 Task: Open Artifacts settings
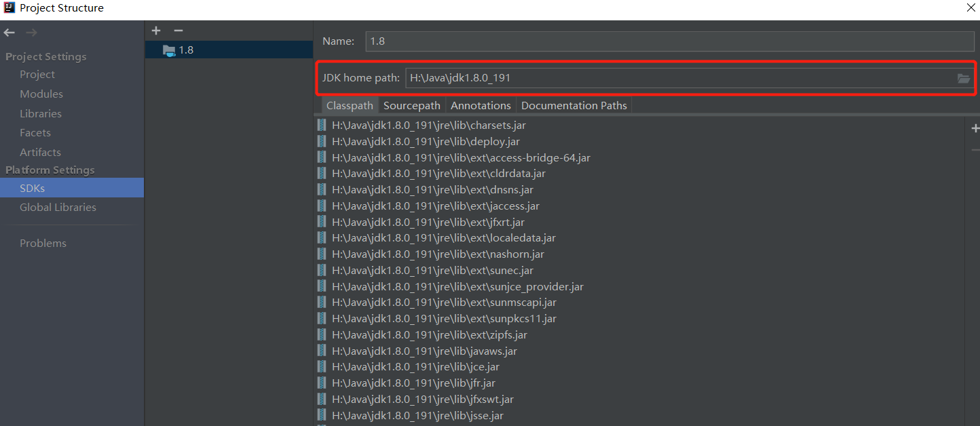pyautogui.click(x=40, y=153)
